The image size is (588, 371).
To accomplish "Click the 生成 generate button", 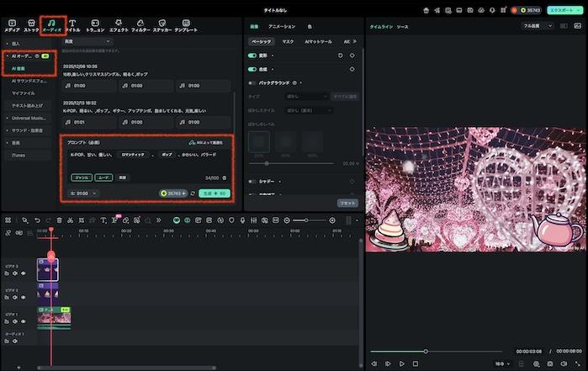I will pos(215,193).
